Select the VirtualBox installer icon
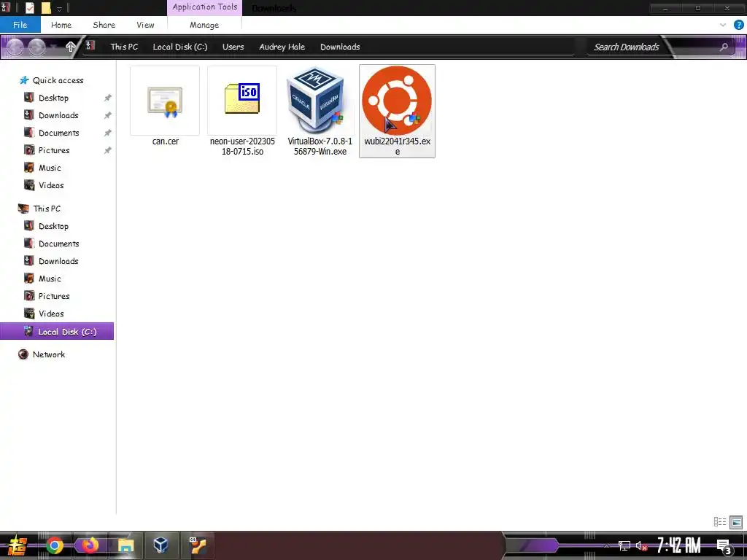The width and height of the screenshot is (747, 560). click(315, 100)
